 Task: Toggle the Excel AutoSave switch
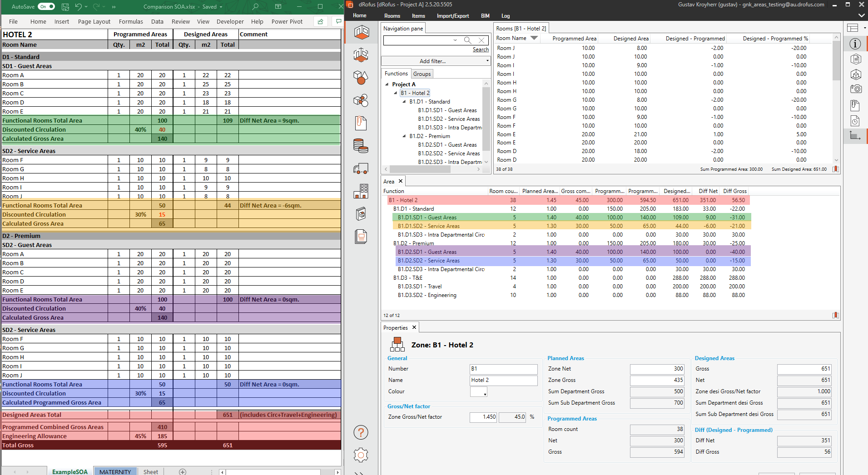pyautogui.click(x=46, y=6)
